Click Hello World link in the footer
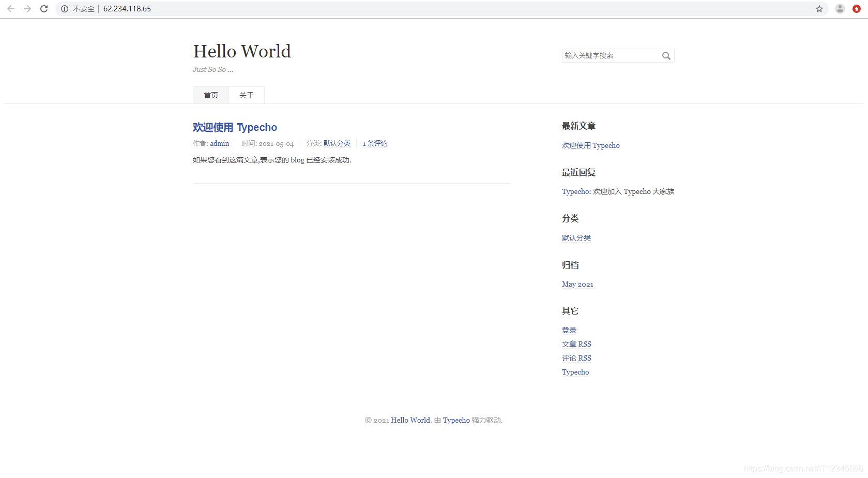Image resolution: width=868 pixels, height=478 pixels. click(410, 420)
